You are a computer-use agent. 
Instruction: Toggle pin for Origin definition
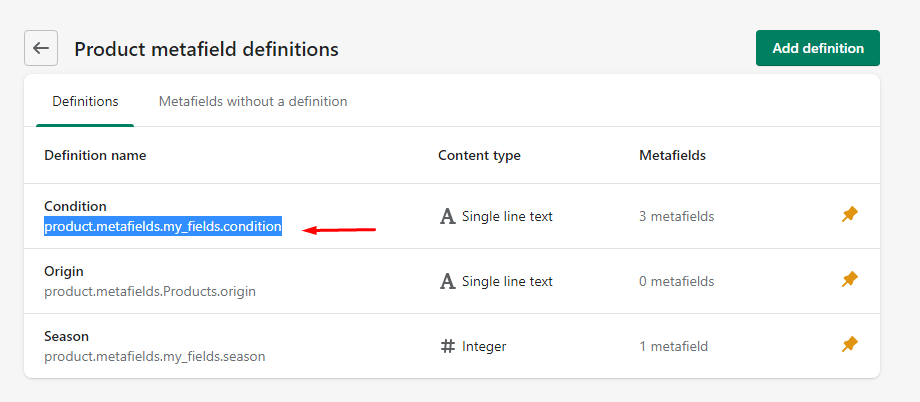click(849, 280)
